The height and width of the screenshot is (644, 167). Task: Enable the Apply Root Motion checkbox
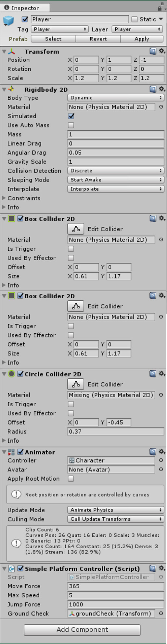pyautogui.click(x=71, y=479)
